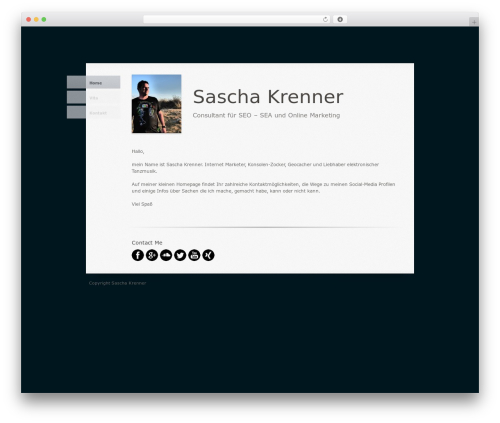This screenshot has width=500, height=423.
Task: Close the window with the red button
Action: click(29, 19)
